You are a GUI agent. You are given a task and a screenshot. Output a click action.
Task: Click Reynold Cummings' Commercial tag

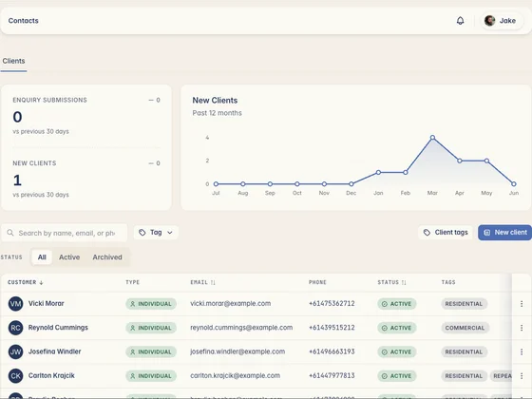click(x=465, y=328)
